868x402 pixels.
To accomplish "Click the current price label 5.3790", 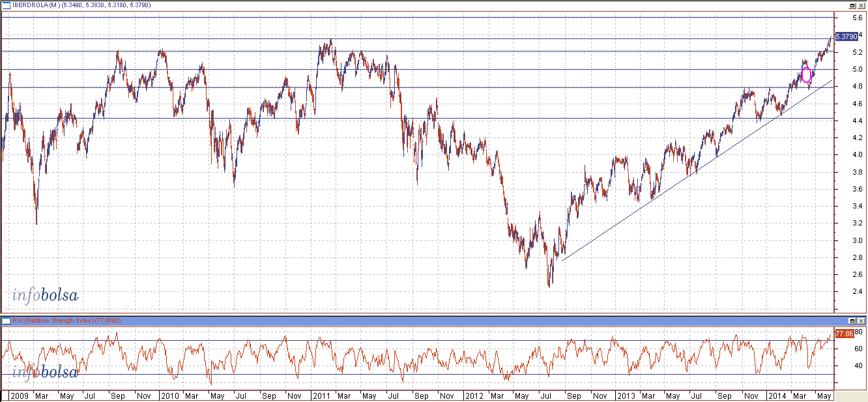I will pos(846,36).
